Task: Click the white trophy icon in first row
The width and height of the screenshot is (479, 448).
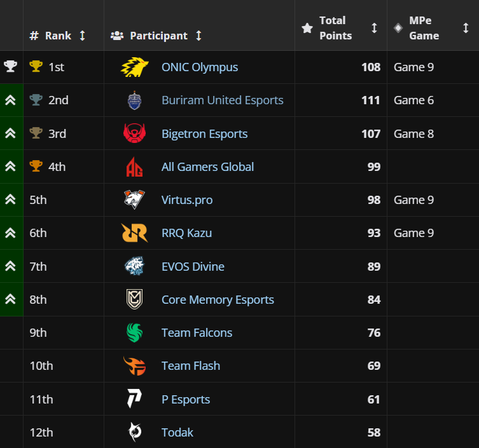Action: (10, 67)
